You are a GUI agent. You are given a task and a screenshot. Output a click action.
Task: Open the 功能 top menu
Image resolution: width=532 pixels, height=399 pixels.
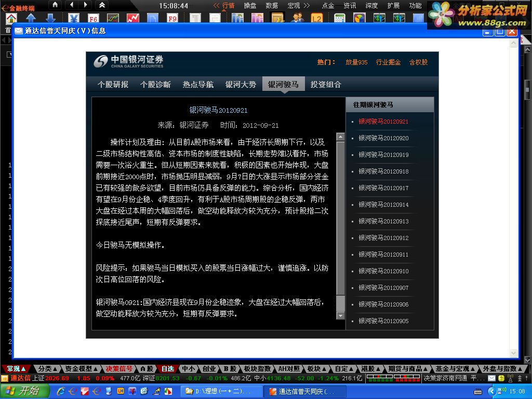click(x=415, y=5)
